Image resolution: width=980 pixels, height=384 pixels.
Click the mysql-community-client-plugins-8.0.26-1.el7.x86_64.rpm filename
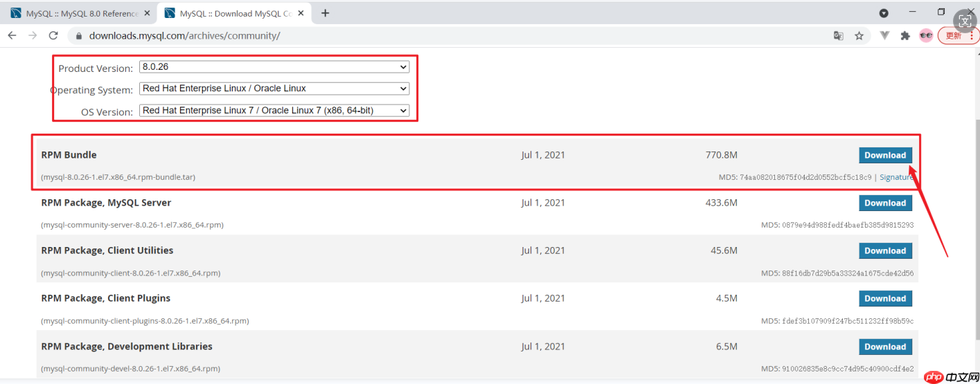(x=145, y=320)
